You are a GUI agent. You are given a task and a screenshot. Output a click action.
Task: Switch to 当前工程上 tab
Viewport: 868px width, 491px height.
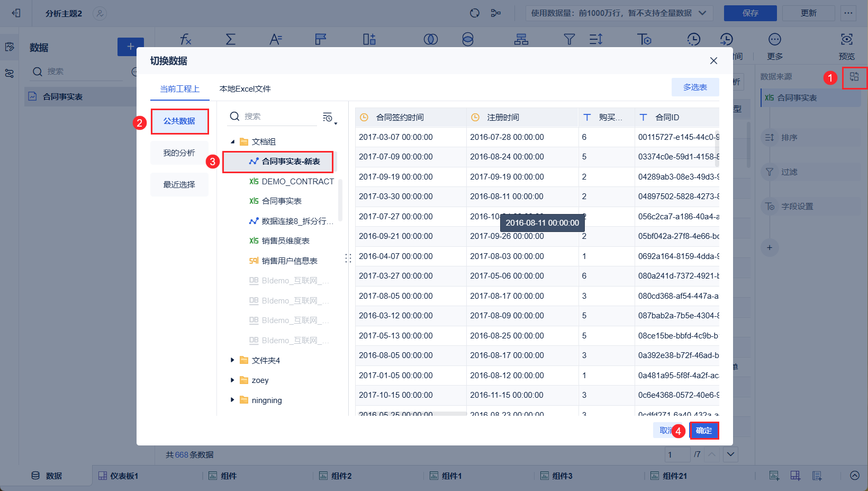pos(180,88)
